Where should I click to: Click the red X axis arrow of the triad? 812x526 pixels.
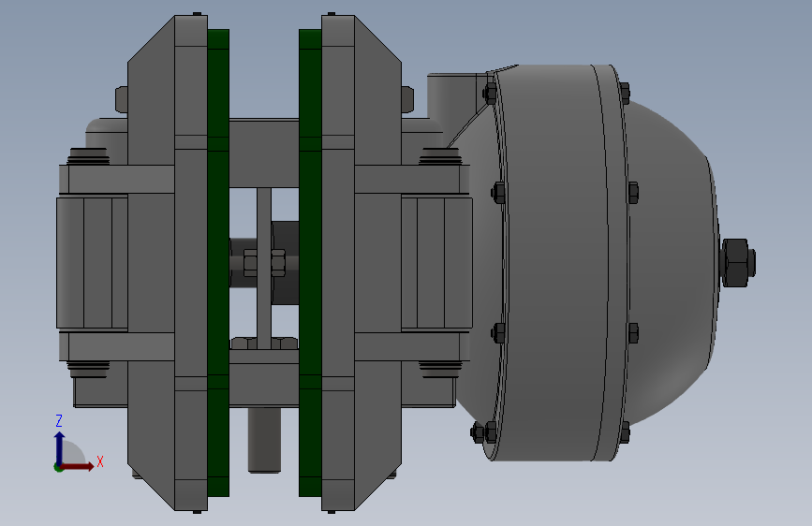(78, 466)
